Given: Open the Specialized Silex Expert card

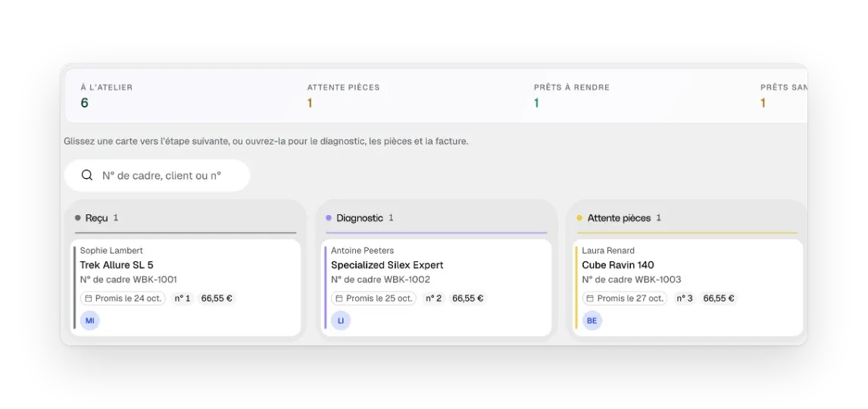Looking at the screenshot, I should tap(436, 287).
